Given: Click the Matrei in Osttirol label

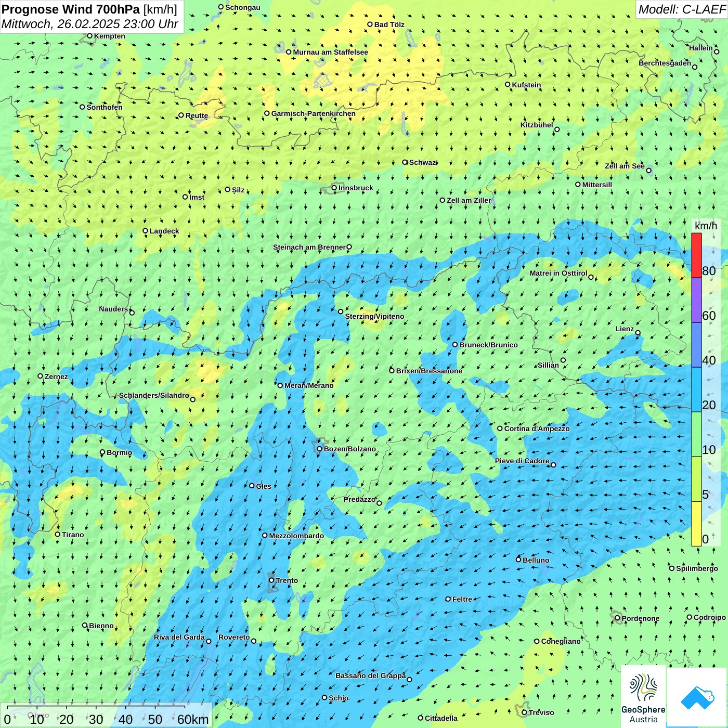Looking at the screenshot, I should [x=558, y=273].
